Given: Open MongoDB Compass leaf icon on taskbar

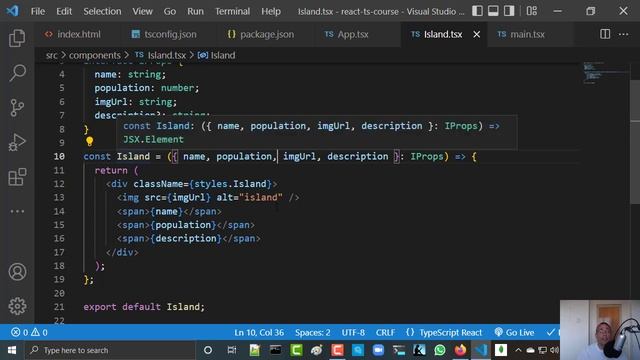Looking at the screenshot, I should click(501, 350).
